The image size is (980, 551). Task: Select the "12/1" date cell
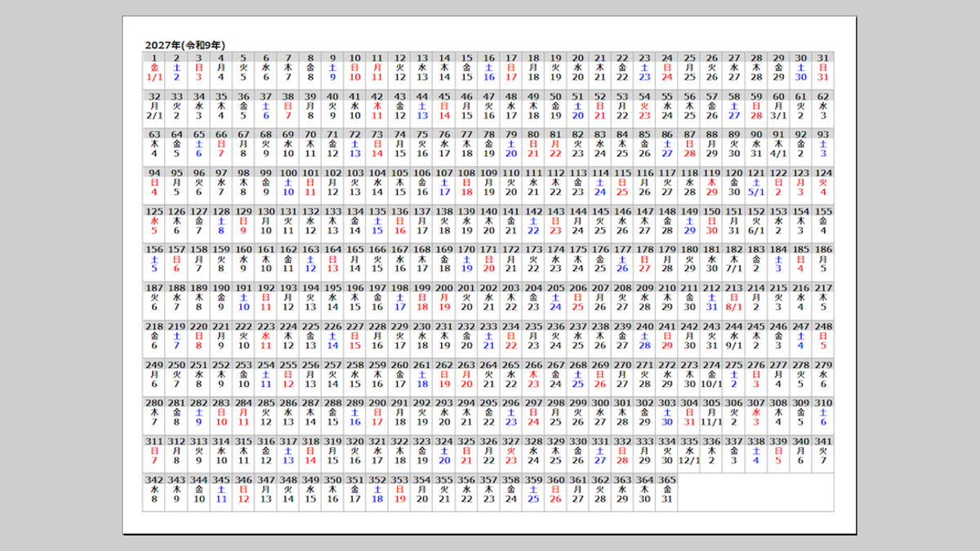(x=689, y=460)
